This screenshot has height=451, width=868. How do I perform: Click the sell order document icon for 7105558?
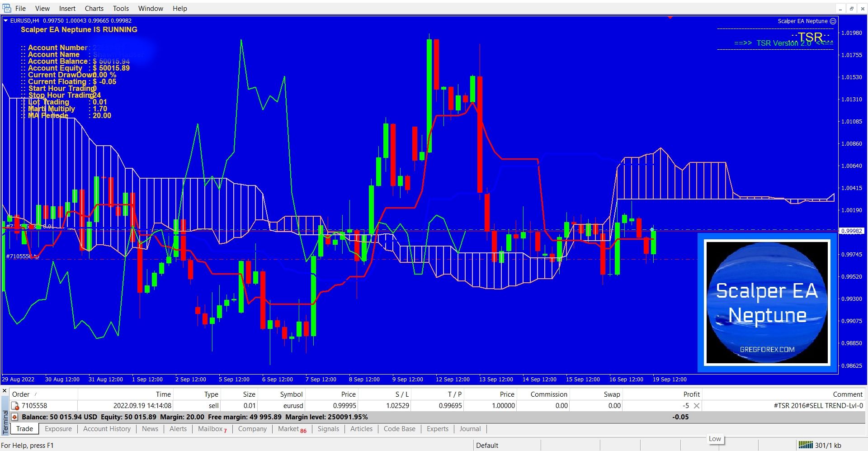[15, 406]
